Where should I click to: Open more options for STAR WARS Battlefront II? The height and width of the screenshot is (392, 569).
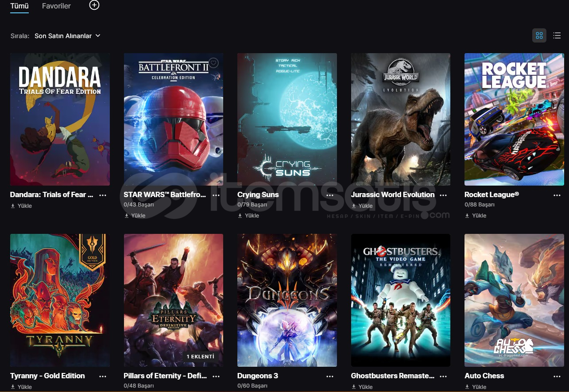click(216, 195)
